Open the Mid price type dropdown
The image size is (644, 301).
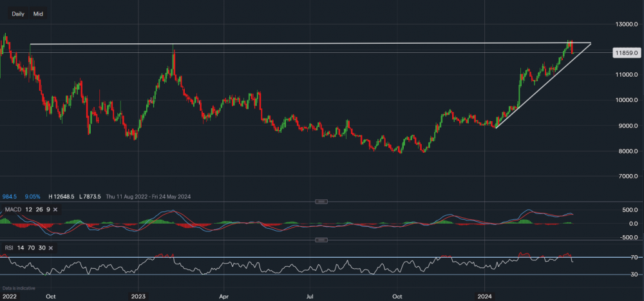pyautogui.click(x=38, y=13)
